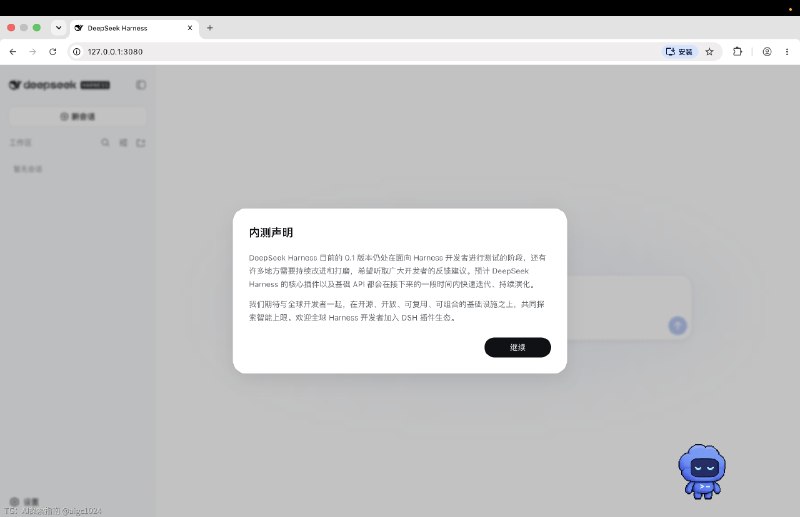
Task: Click the 工作区 label in the sidebar
Action: [20, 143]
